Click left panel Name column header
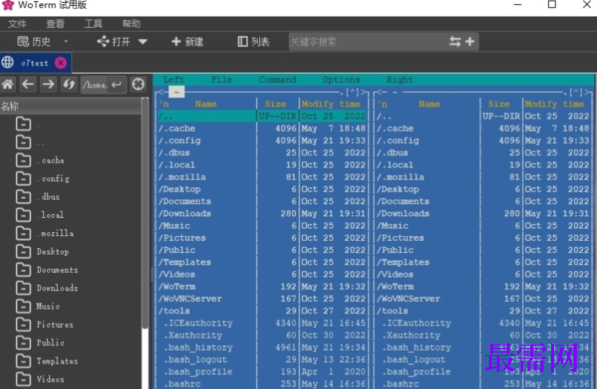The image size is (597, 389). (x=206, y=104)
